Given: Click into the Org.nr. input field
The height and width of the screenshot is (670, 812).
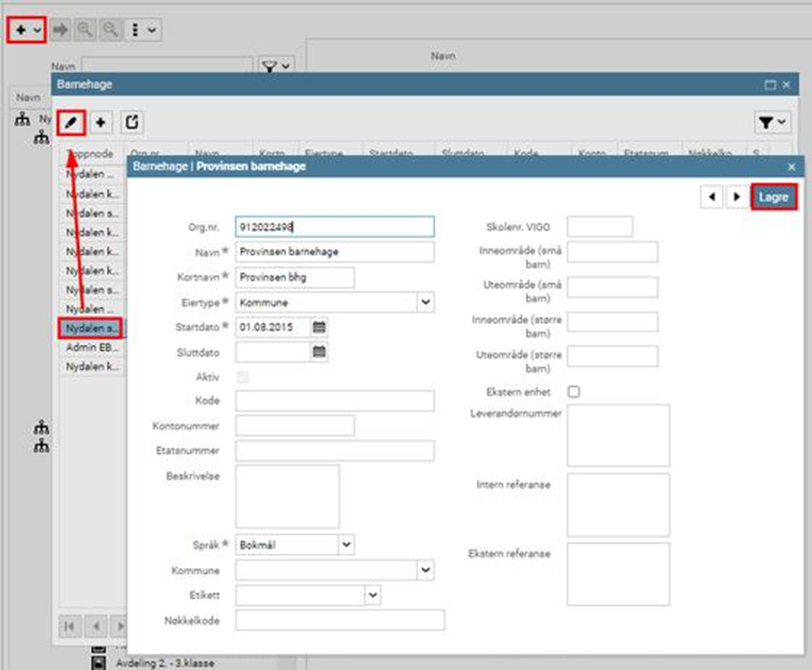Looking at the screenshot, I should [x=334, y=226].
